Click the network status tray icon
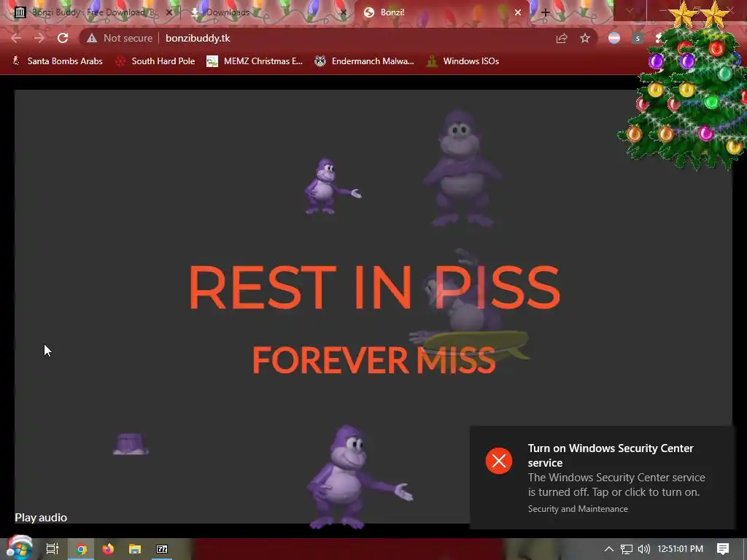 (x=627, y=549)
